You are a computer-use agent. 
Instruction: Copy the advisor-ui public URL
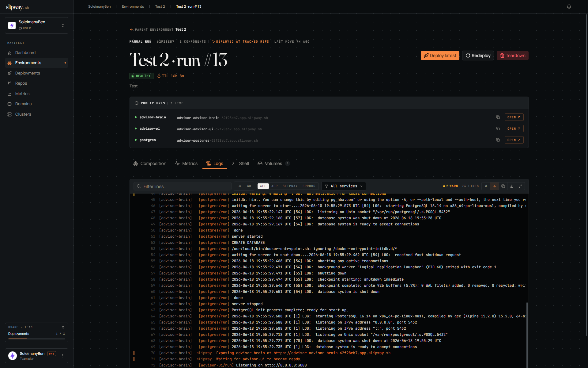point(498,128)
